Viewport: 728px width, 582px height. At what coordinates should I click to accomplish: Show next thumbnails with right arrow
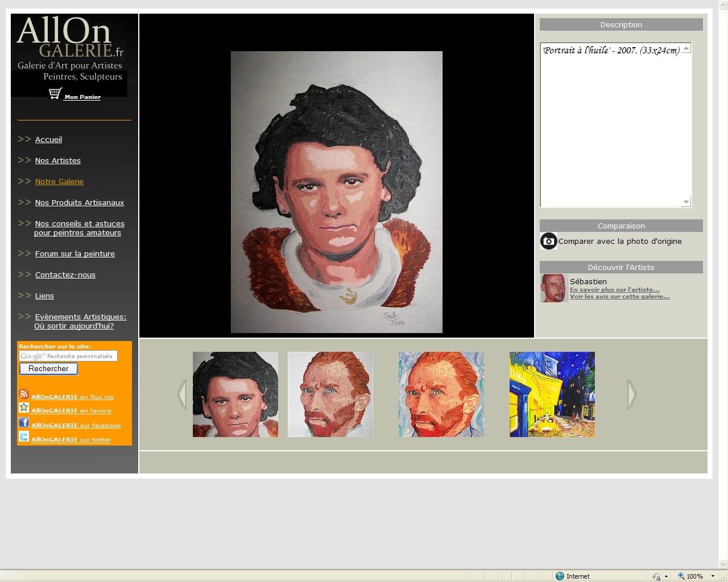tap(631, 394)
